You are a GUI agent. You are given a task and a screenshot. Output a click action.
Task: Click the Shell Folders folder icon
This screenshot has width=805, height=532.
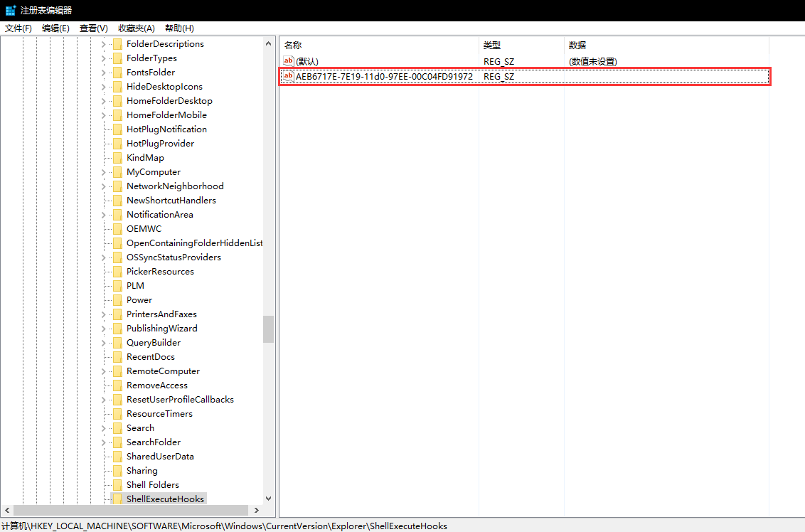tap(117, 485)
